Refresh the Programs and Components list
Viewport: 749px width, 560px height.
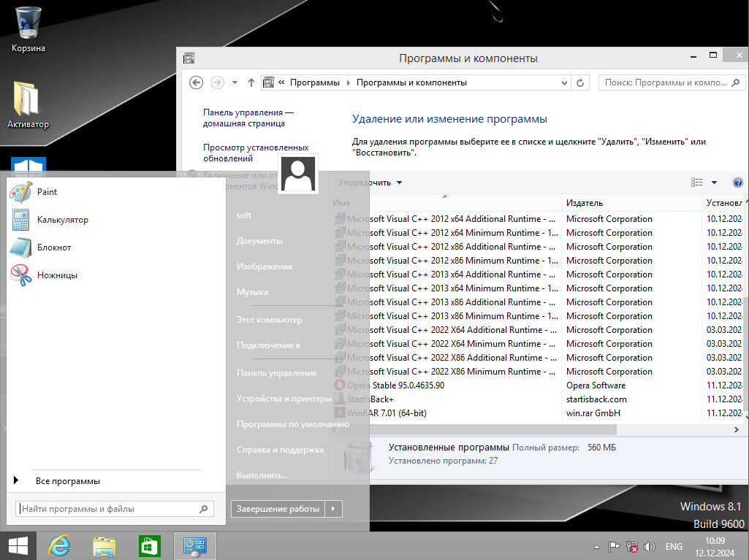580,83
